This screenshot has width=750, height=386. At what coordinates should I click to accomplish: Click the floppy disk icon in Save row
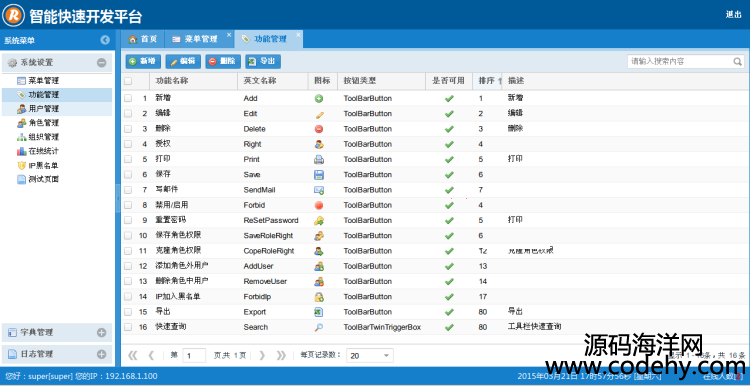(x=319, y=175)
